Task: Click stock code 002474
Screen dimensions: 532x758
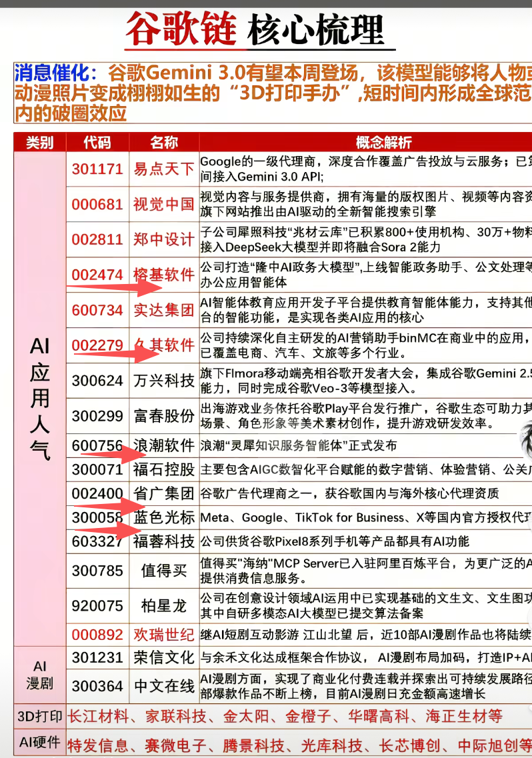Action: pos(97,275)
